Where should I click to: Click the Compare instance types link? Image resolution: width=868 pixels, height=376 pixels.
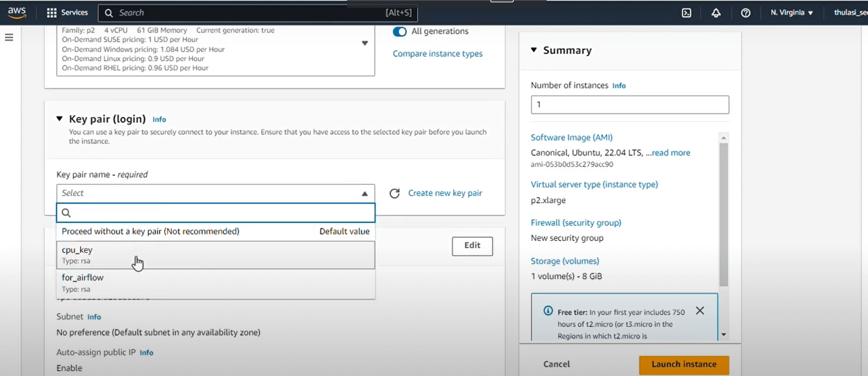[437, 54]
